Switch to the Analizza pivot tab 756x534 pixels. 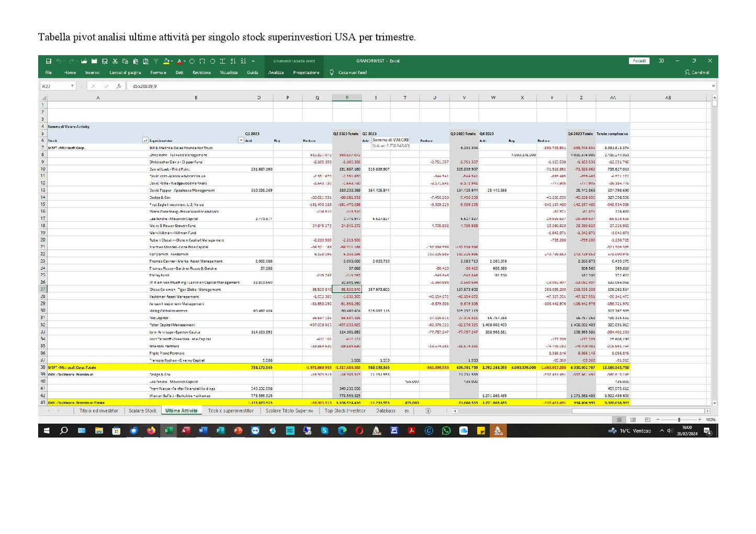click(276, 73)
